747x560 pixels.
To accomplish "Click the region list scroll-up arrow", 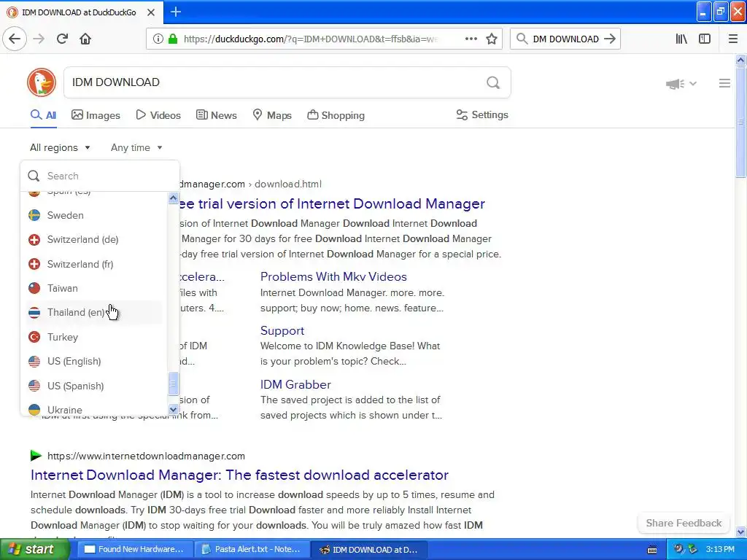I will [x=173, y=198].
